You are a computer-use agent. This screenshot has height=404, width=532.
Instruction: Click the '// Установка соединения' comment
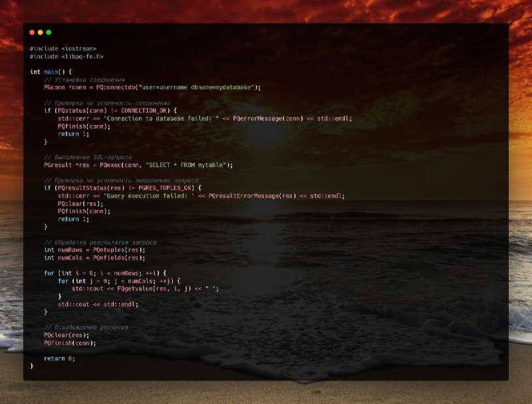pos(84,80)
